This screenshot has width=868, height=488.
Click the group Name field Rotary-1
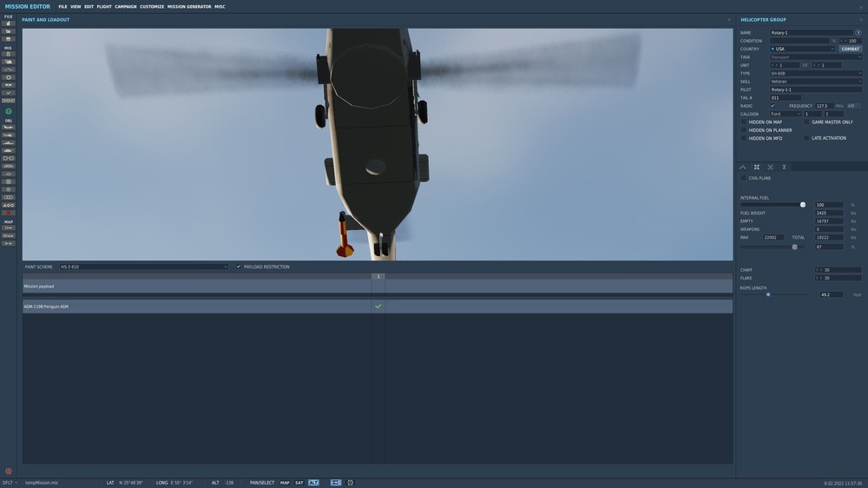(812, 33)
